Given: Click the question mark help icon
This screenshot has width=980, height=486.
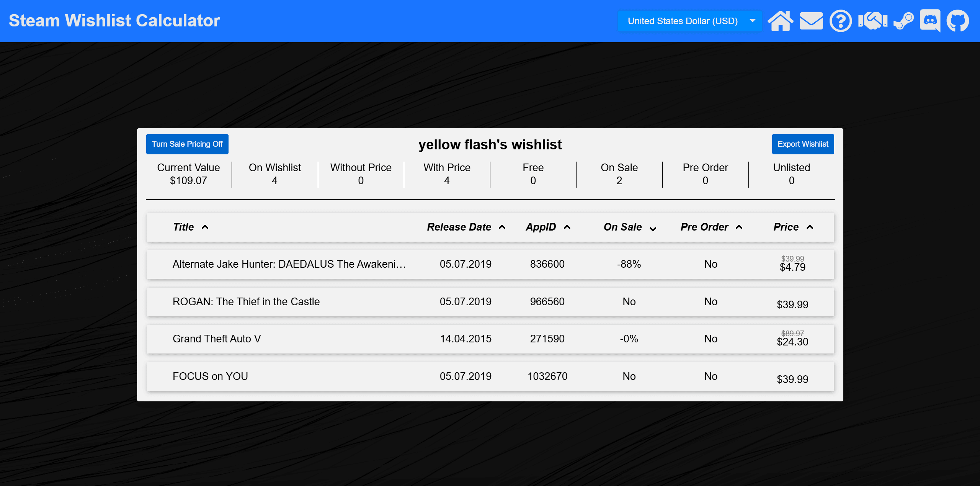Looking at the screenshot, I should click(x=841, y=21).
